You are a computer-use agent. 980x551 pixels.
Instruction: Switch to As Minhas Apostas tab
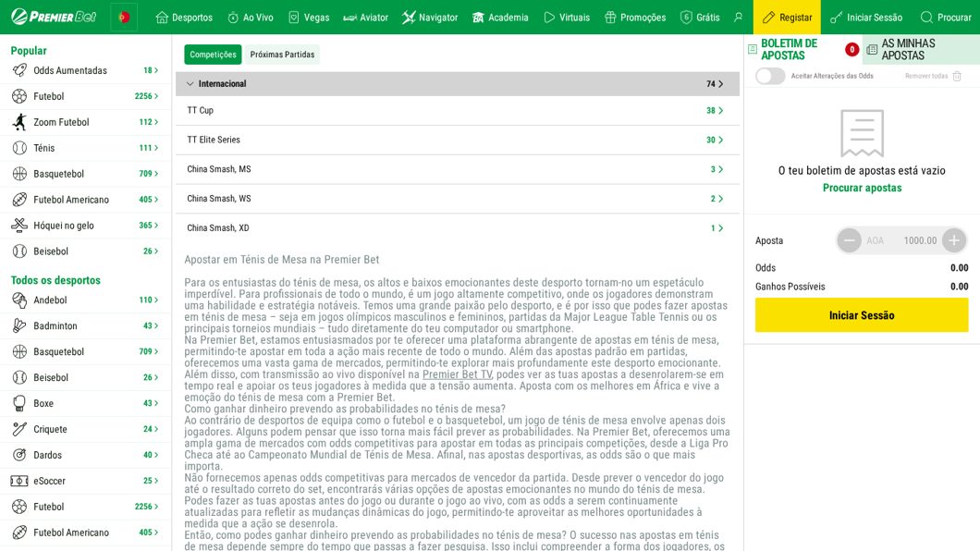[x=921, y=49]
